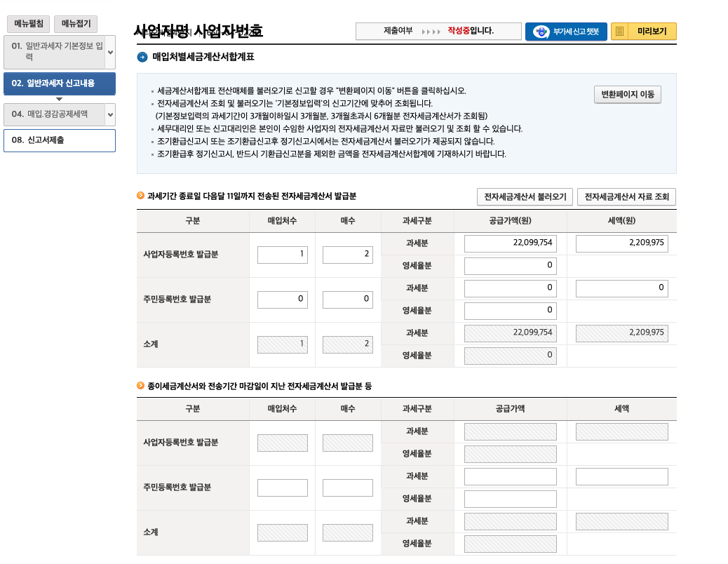Click the 제출여부 작성중입니다 status box
The width and height of the screenshot is (728, 564).
[x=438, y=31]
